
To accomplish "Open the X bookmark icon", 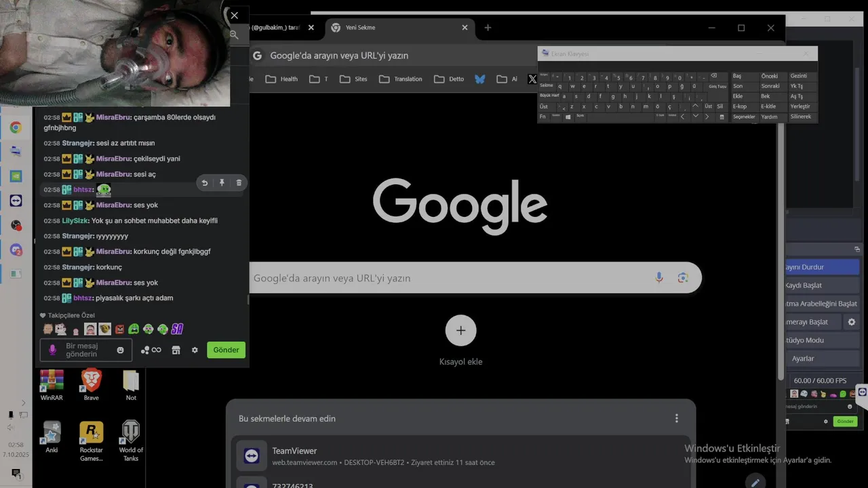I will pos(532,79).
